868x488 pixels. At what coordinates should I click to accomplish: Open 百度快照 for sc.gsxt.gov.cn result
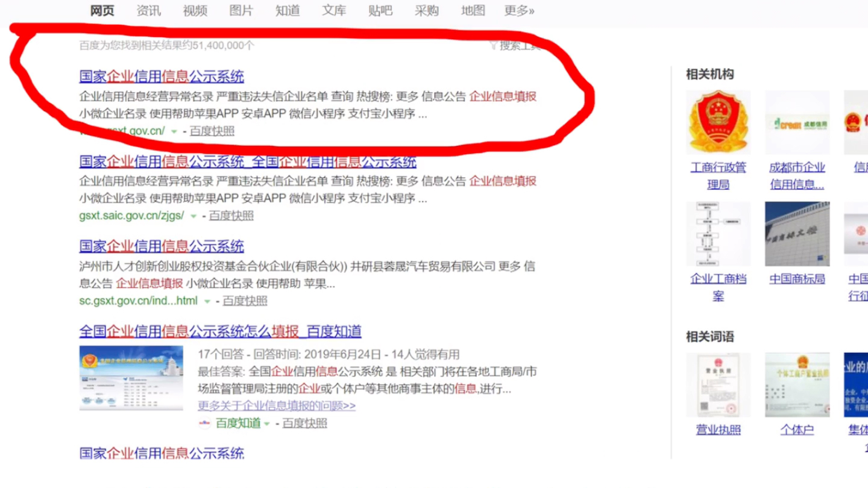pos(245,301)
